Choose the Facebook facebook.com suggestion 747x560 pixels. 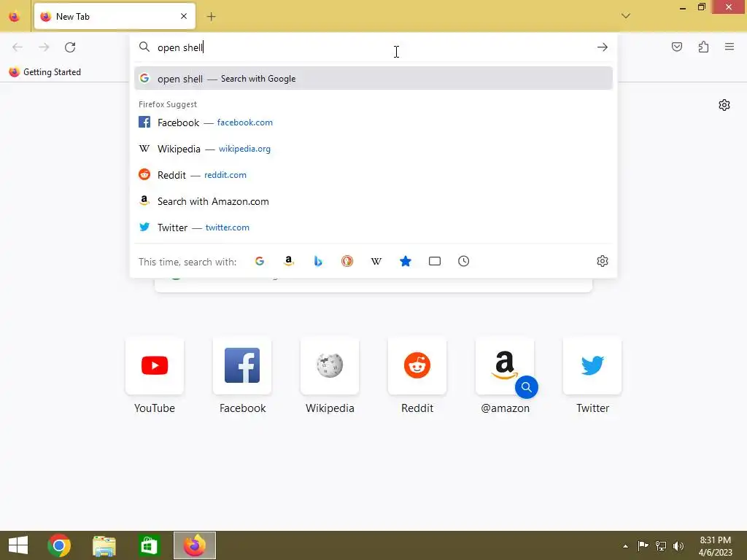pos(373,122)
